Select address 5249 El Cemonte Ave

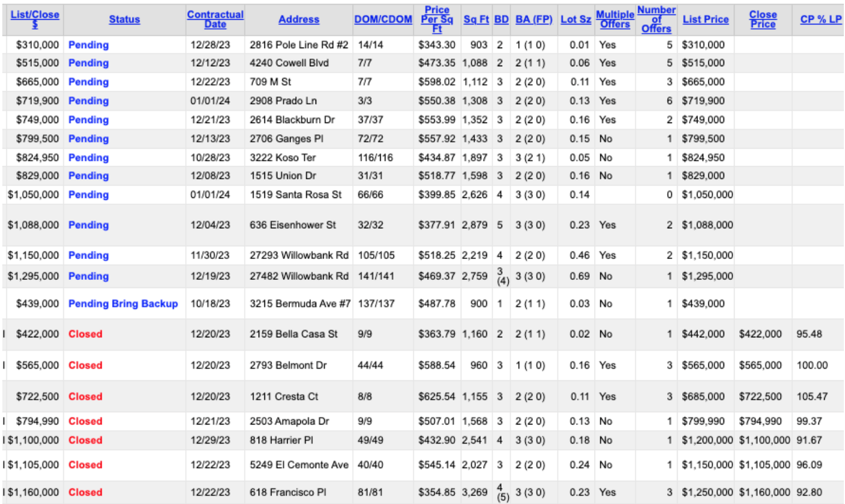pyautogui.click(x=299, y=465)
